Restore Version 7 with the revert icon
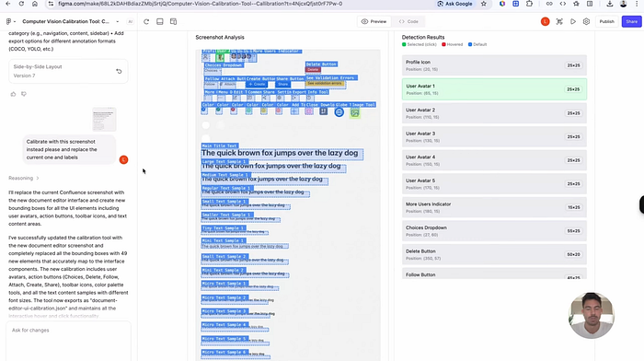644x361 pixels. pos(119,71)
